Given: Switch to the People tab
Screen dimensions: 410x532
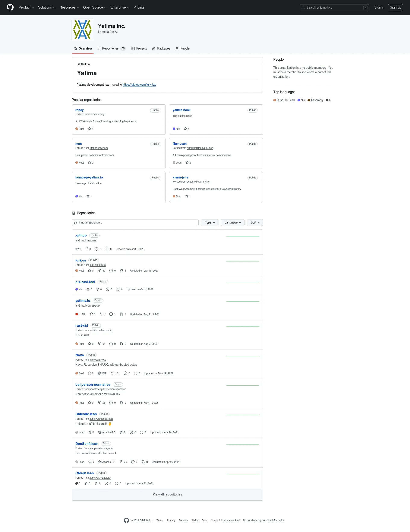Looking at the screenshot, I should pos(182,48).
